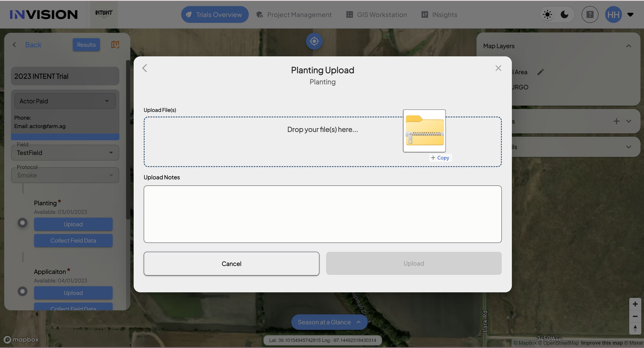Go back with the dialog's left chevron
The height and width of the screenshot is (348, 644).
(145, 68)
